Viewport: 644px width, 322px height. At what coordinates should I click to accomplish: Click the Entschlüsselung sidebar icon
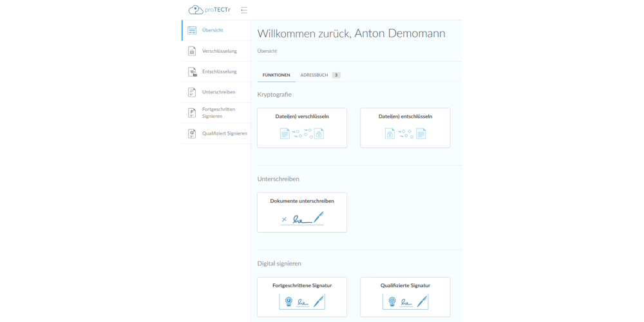click(x=192, y=72)
